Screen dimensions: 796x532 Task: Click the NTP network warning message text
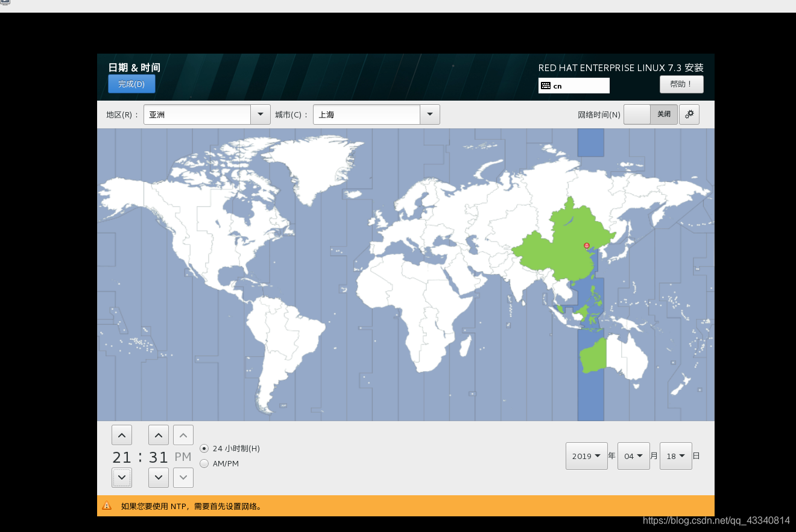(192, 506)
